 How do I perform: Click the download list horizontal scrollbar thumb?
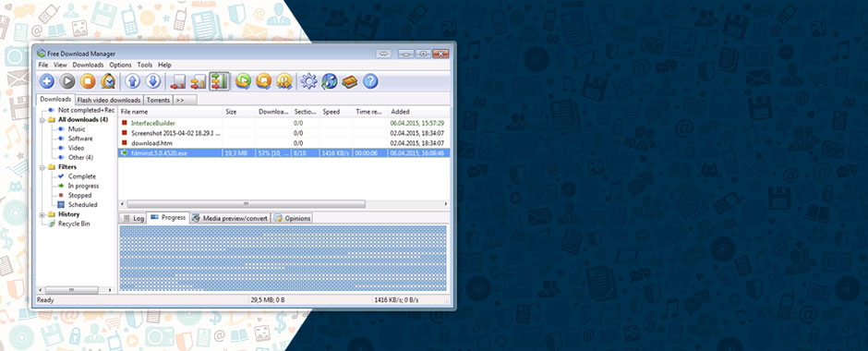pyautogui.click(x=246, y=204)
